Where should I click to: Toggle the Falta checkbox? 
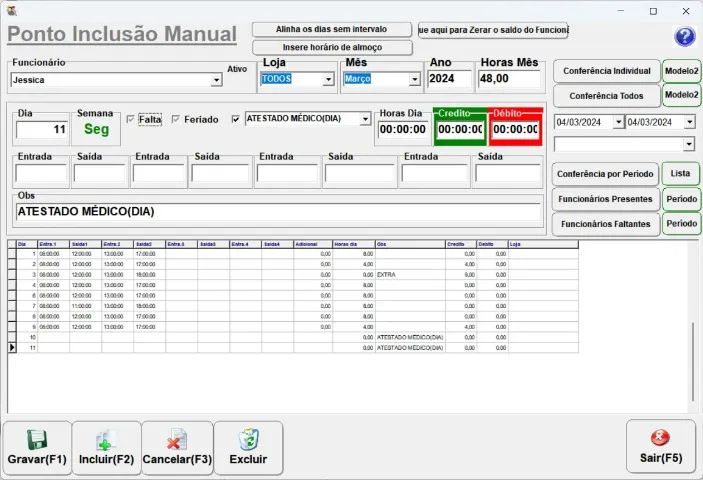point(130,119)
